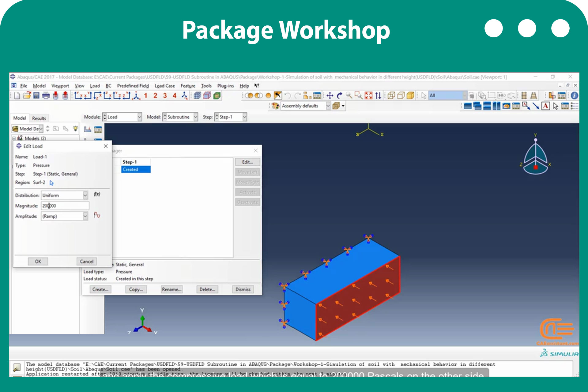This screenshot has height=392, width=588.
Task: Switch to the Results tab
Action: click(x=39, y=119)
